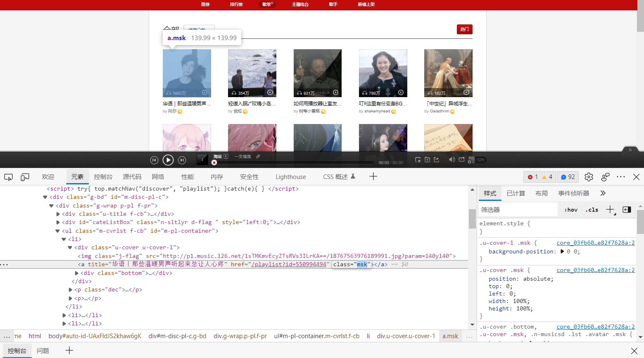
Task: Click the 筛选器 filter input field
Action: (518, 210)
